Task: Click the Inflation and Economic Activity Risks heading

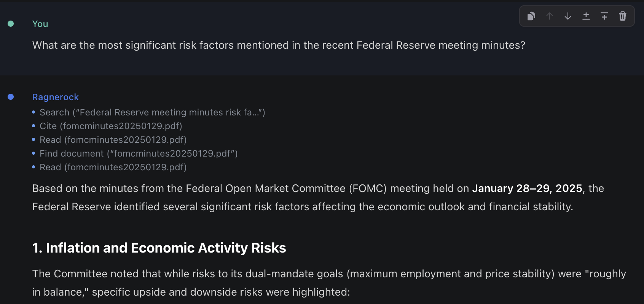Action: [159, 248]
